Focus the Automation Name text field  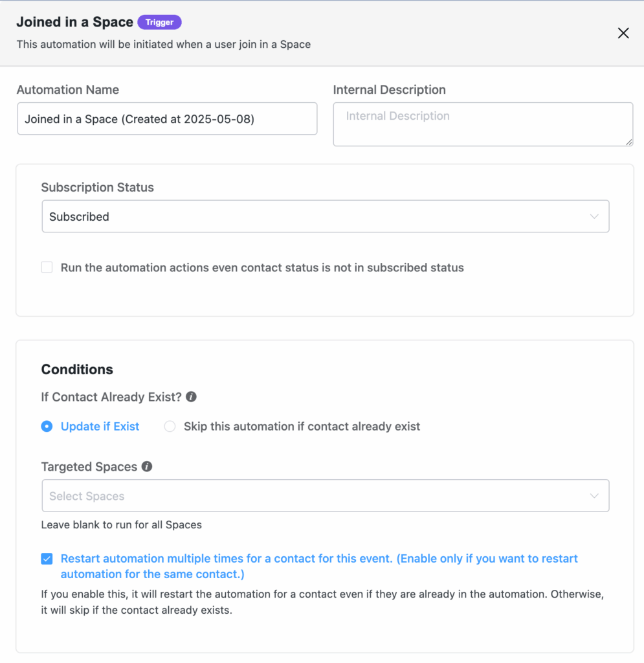point(167,119)
